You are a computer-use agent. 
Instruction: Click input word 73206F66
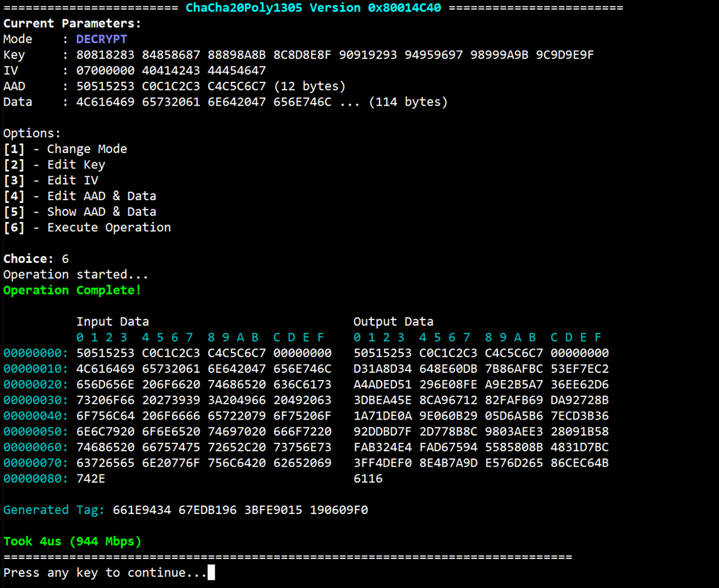105,400
